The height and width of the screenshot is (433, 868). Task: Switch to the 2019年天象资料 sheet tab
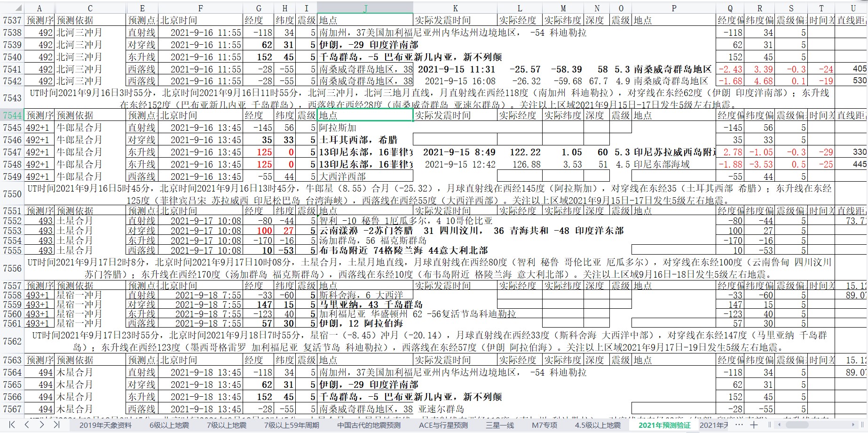(105, 425)
